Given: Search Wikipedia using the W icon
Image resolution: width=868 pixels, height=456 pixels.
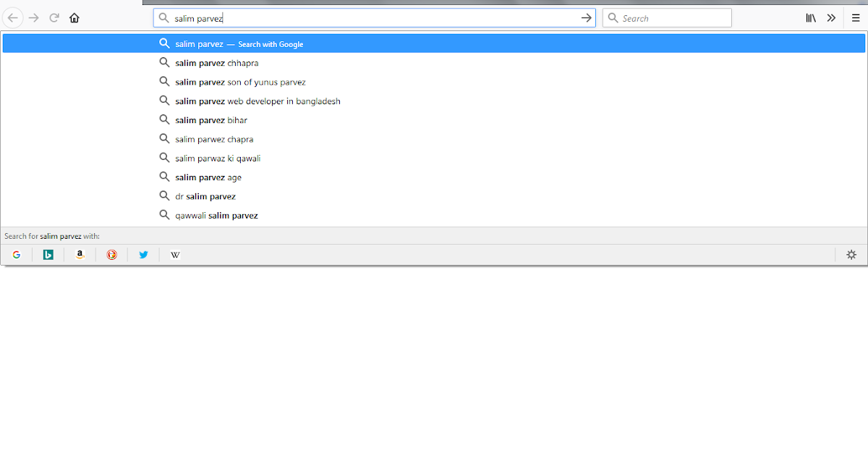Looking at the screenshot, I should pyautogui.click(x=174, y=254).
